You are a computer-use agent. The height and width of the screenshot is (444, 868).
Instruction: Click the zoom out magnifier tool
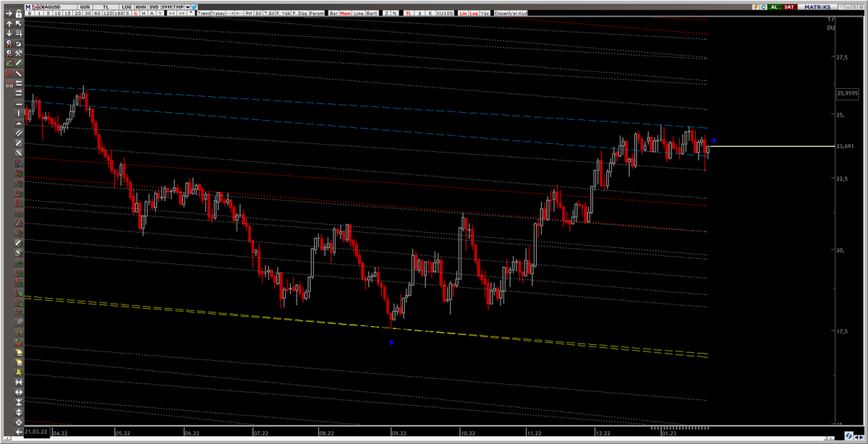point(9,53)
